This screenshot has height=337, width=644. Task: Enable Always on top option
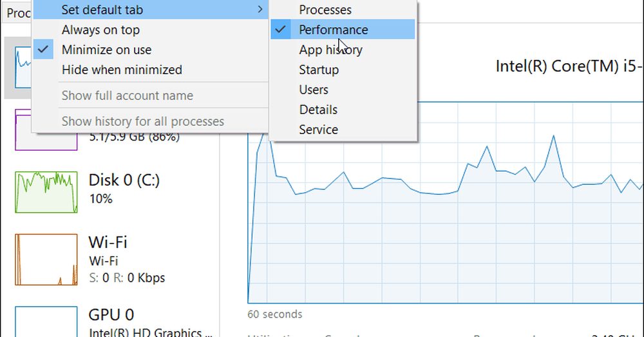coord(100,30)
